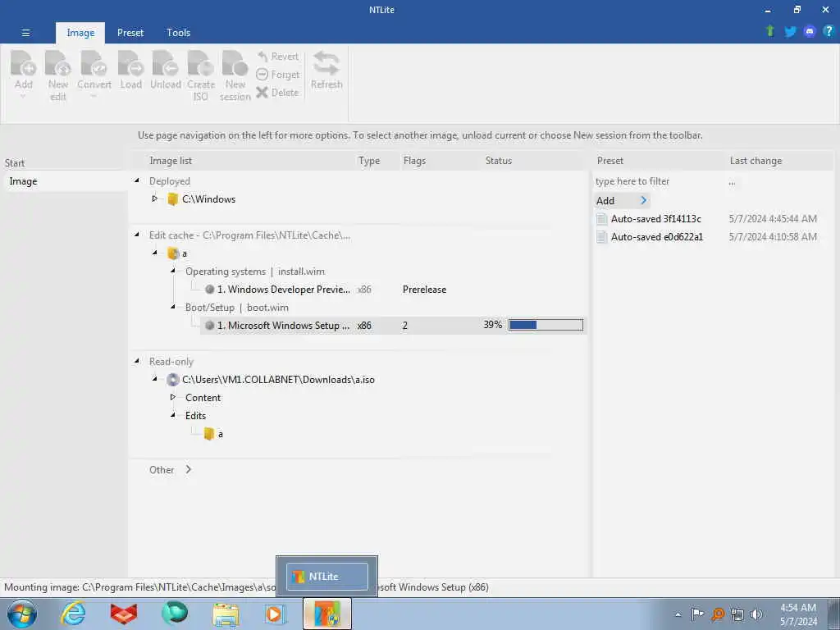840x630 pixels.
Task: Click the 'a' folder icon under Edits
Action: pos(209,434)
